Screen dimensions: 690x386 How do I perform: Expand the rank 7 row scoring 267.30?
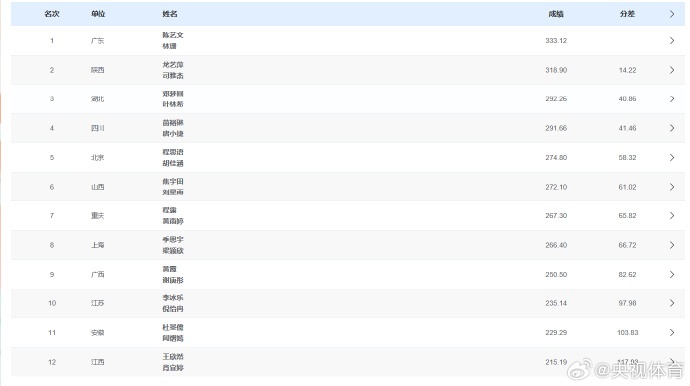point(672,216)
